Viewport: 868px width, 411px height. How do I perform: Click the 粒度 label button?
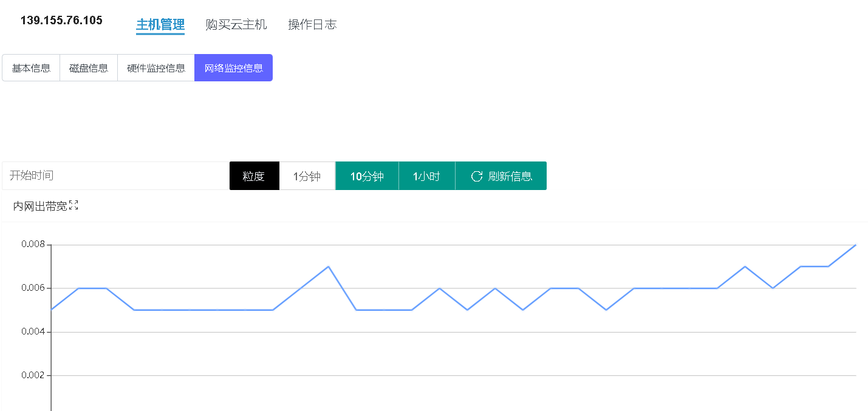click(254, 176)
